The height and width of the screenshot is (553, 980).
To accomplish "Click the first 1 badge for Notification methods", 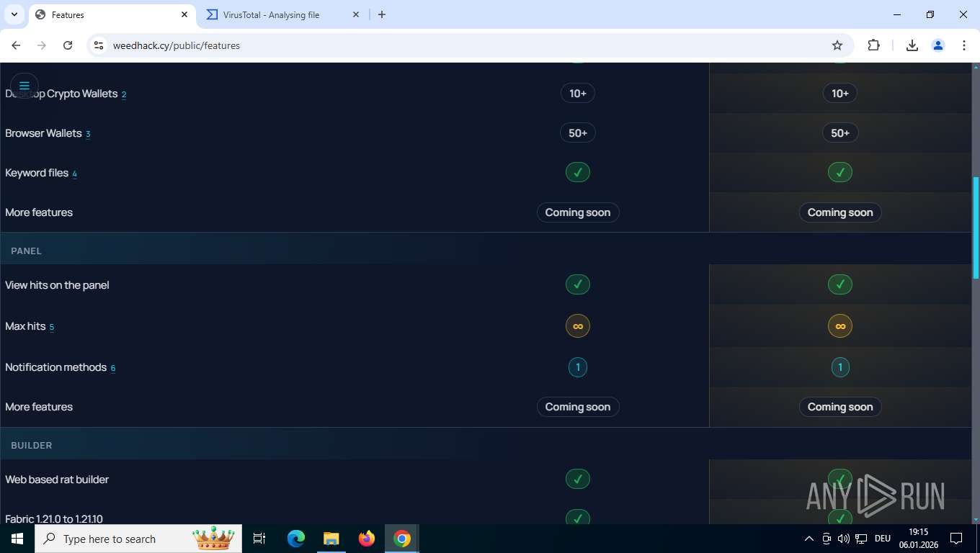I will [x=578, y=367].
